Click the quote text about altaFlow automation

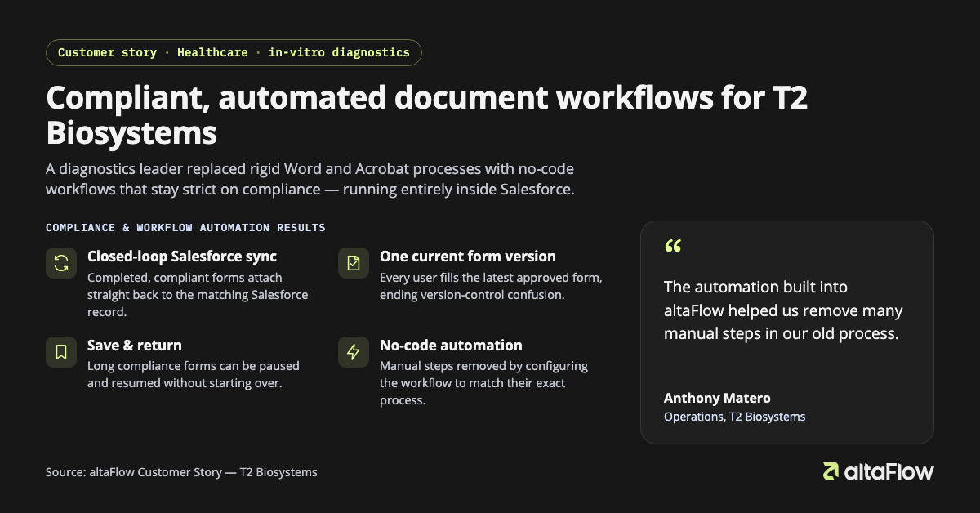click(x=783, y=310)
